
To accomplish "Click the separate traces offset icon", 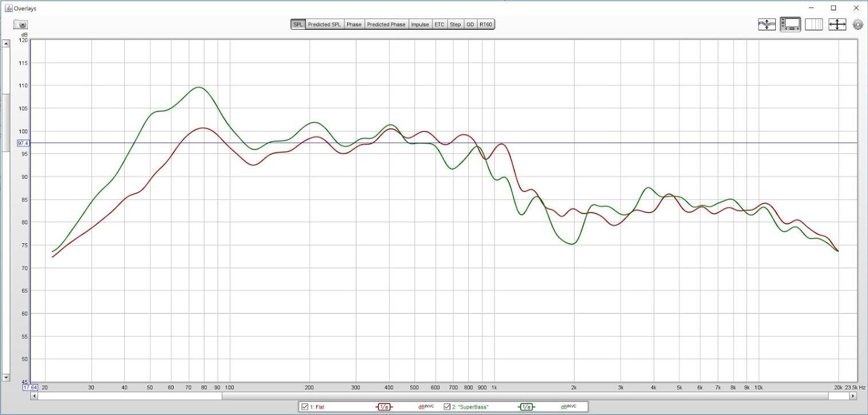I will [767, 25].
